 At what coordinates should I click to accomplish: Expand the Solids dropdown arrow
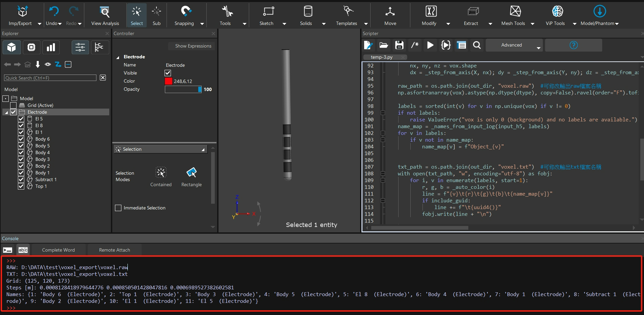[x=324, y=24]
